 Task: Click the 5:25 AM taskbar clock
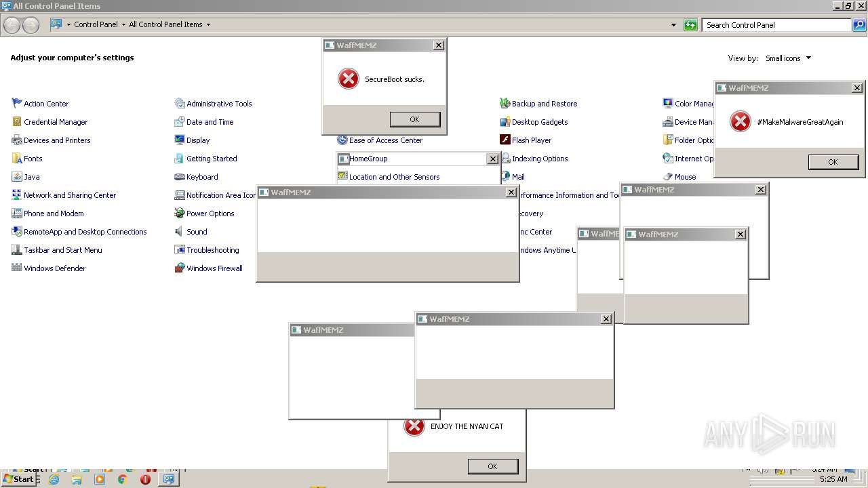pos(833,479)
